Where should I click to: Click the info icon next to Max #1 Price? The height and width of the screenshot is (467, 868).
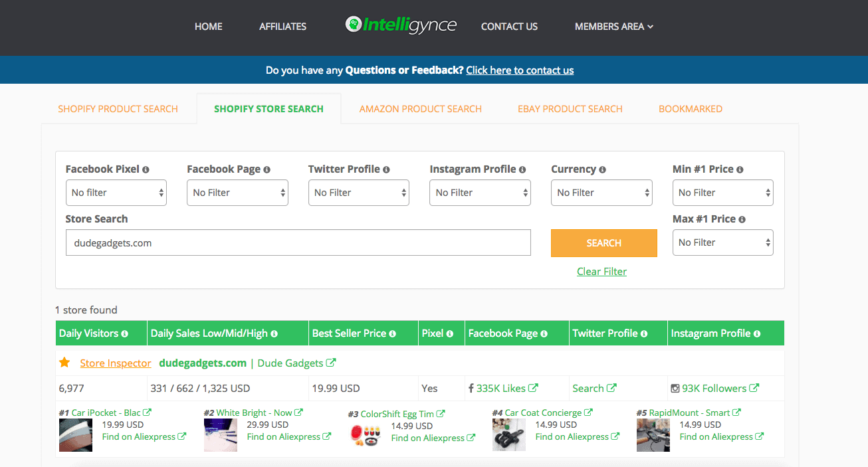742,219
